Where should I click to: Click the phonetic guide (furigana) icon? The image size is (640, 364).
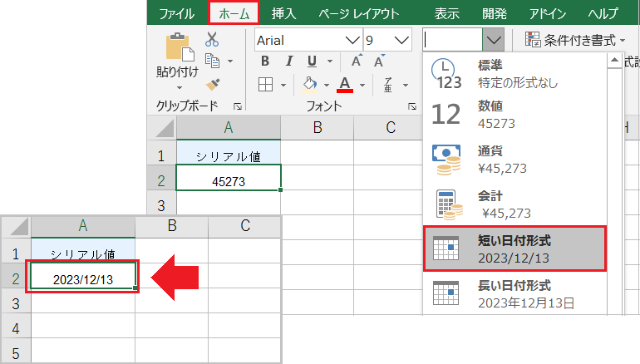pyautogui.click(x=388, y=84)
